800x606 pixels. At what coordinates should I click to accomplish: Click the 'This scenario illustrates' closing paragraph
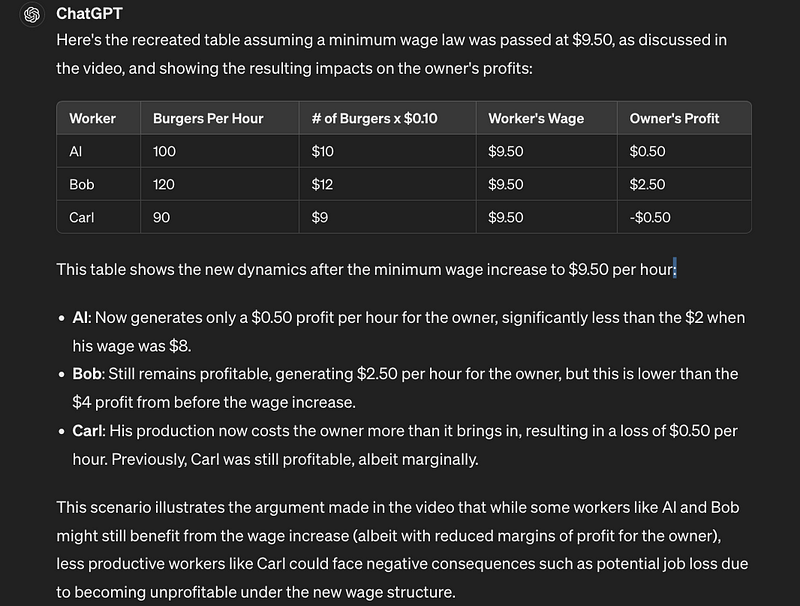coord(402,536)
